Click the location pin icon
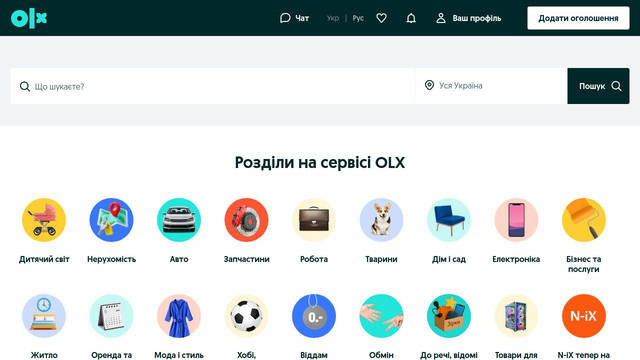The width and height of the screenshot is (640, 360). click(x=429, y=85)
